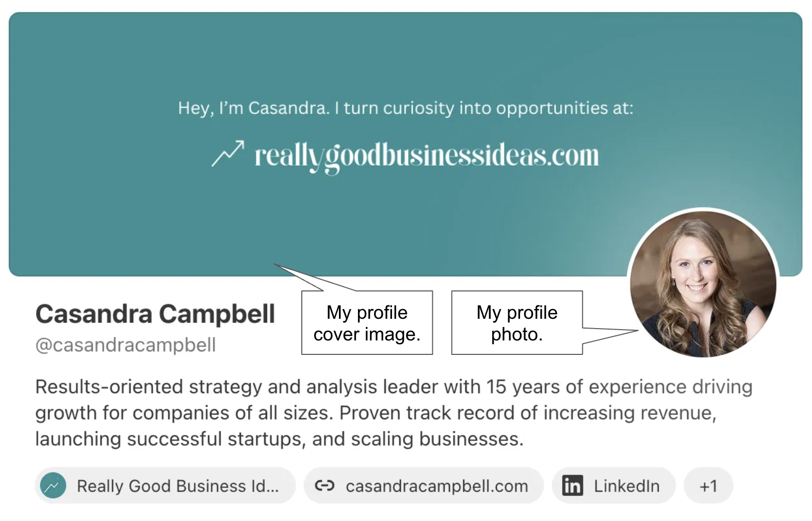812x521 pixels.
Task: Click the @casandracampbell username handle
Action: pyautogui.click(x=125, y=345)
